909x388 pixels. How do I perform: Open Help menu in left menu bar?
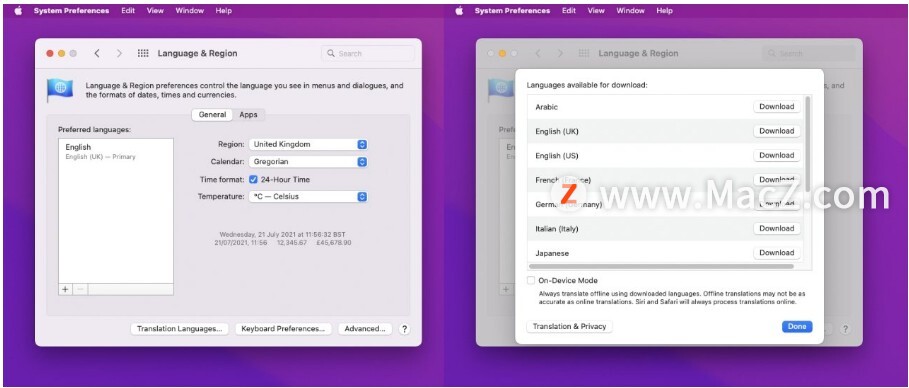point(224,10)
